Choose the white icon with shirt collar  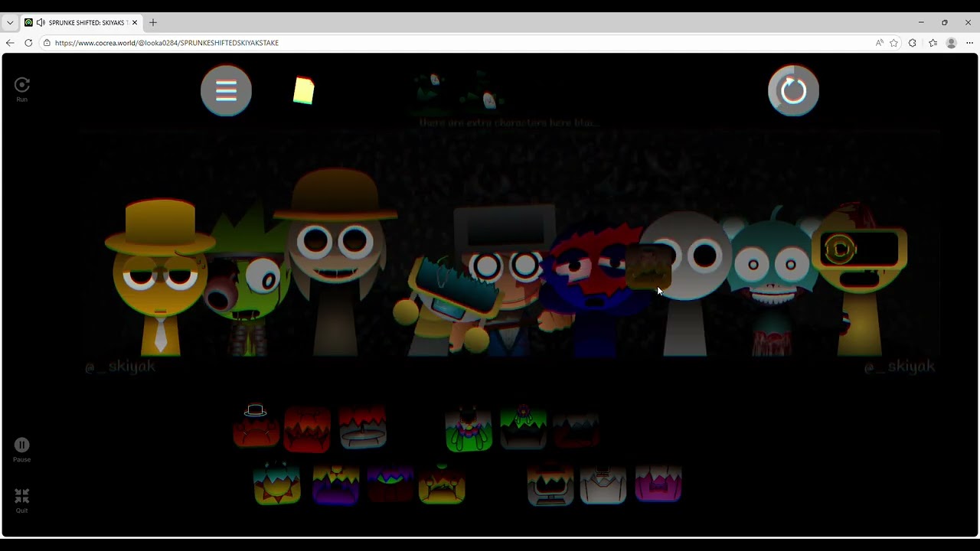click(x=603, y=484)
